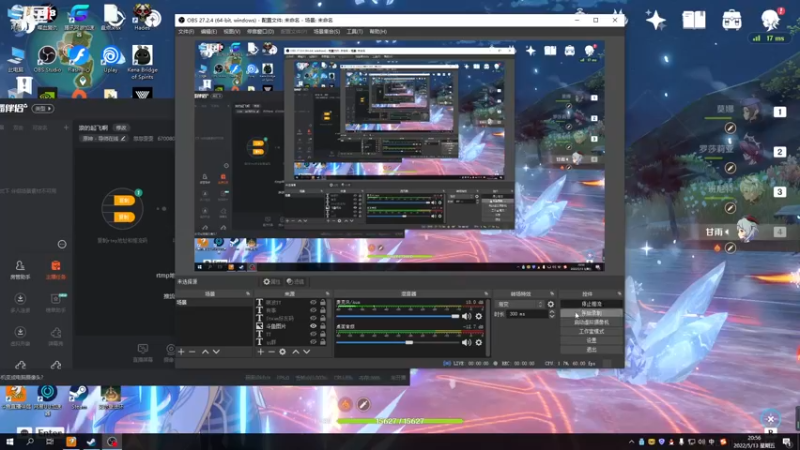Image resolution: width=800 pixels, height=450 pixels.
Task: Move source up in sources list
Action: coord(295,352)
